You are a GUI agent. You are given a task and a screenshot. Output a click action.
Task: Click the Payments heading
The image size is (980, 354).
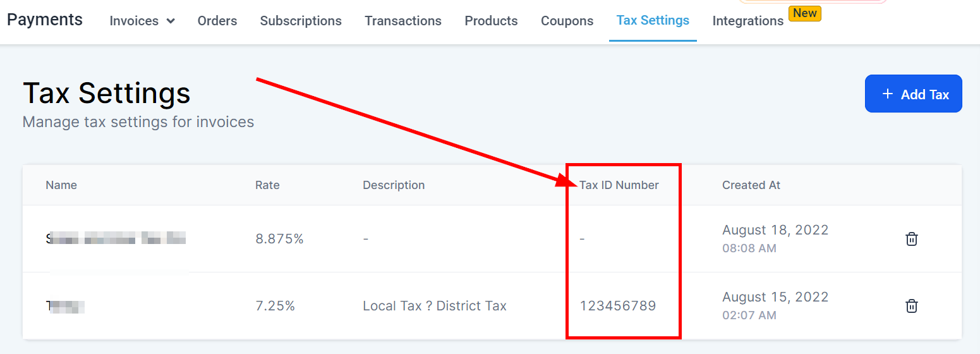point(45,20)
